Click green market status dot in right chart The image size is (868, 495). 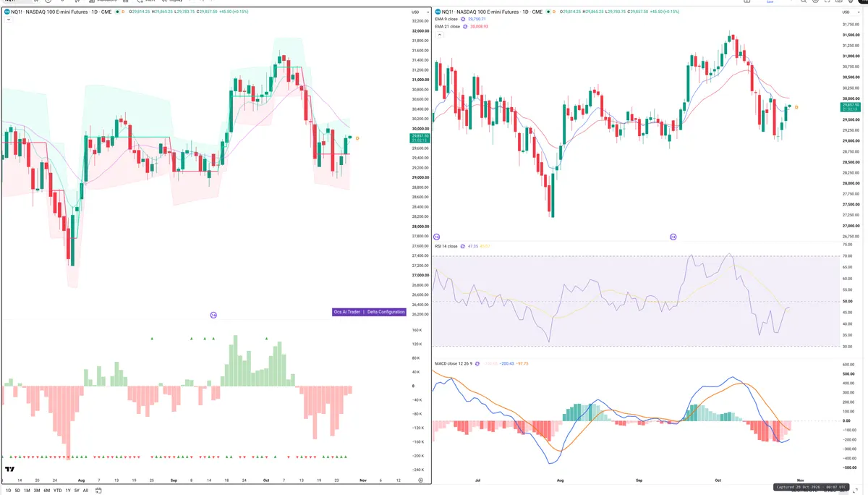coord(547,12)
